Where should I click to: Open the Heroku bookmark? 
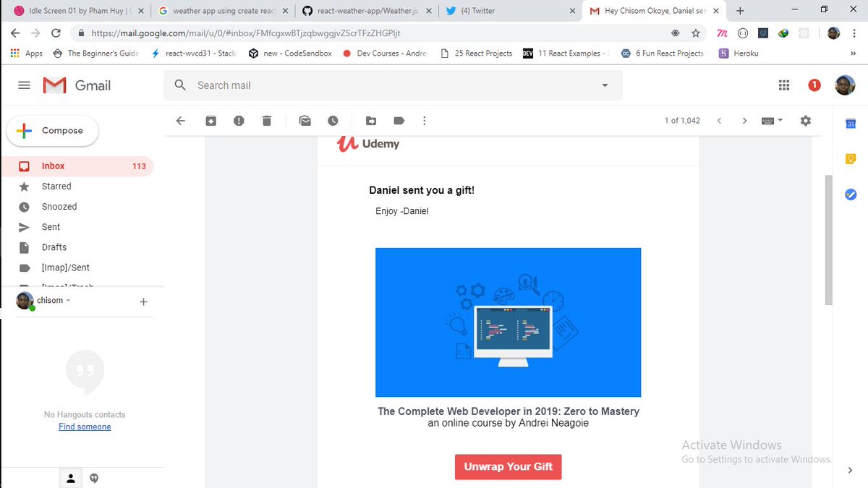739,53
